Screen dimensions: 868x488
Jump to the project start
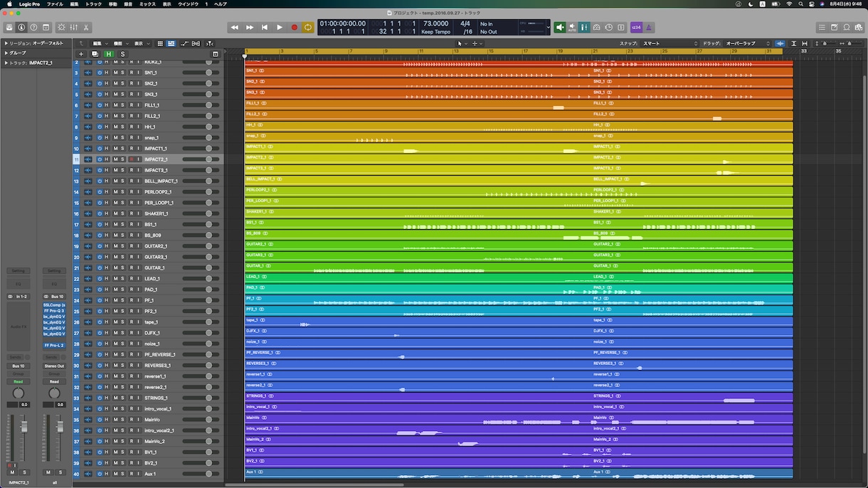[264, 27]
